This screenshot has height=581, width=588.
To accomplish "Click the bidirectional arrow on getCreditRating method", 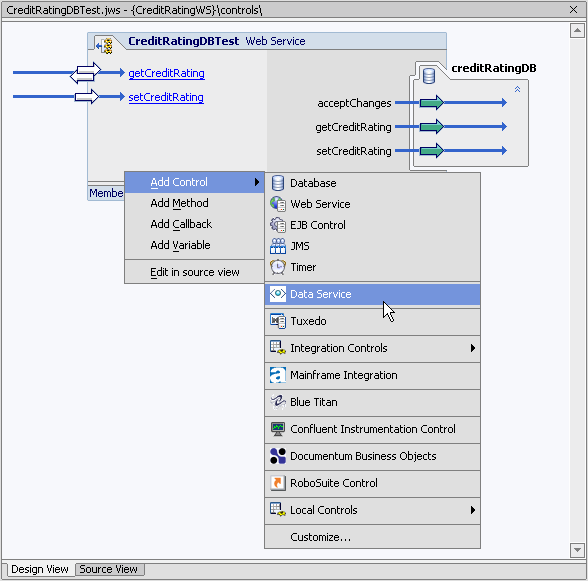I will 86,73.
